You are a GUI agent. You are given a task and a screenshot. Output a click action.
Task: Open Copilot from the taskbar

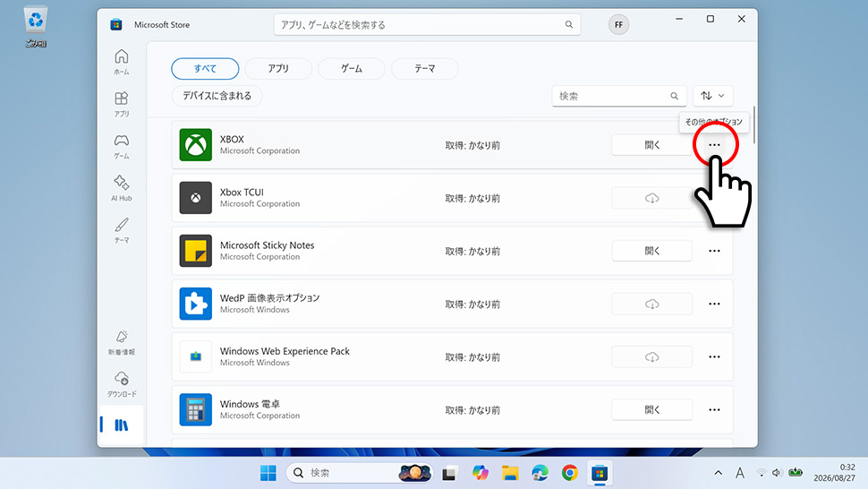480,473
